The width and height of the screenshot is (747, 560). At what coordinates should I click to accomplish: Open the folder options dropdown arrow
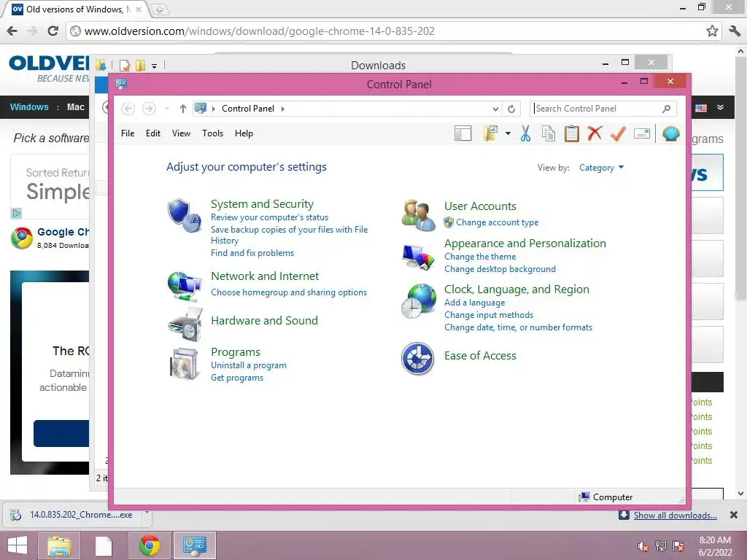pyautogui.click(x=508, y=134)
